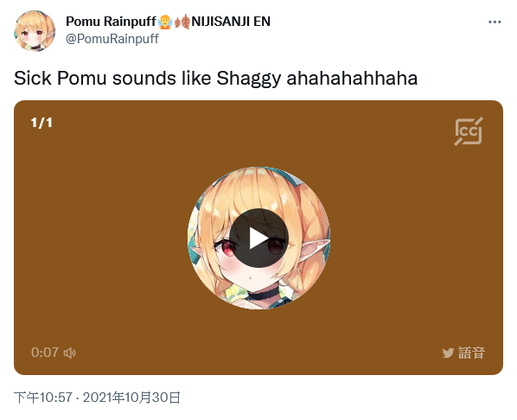Click the fairy emoji in the display name

coord(165,22)
